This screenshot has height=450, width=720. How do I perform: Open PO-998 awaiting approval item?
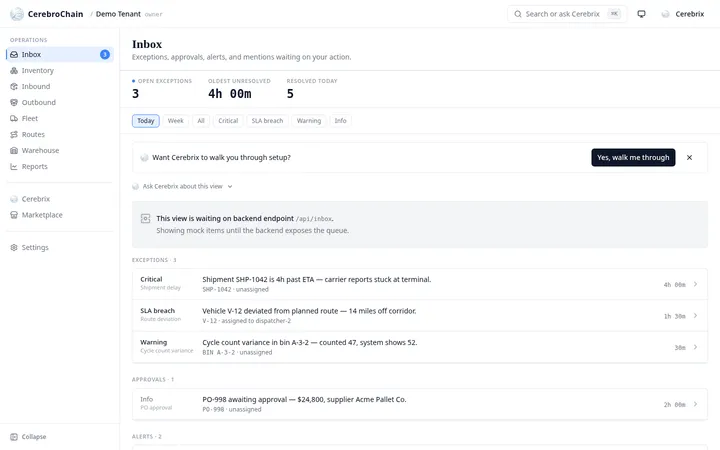420,404
